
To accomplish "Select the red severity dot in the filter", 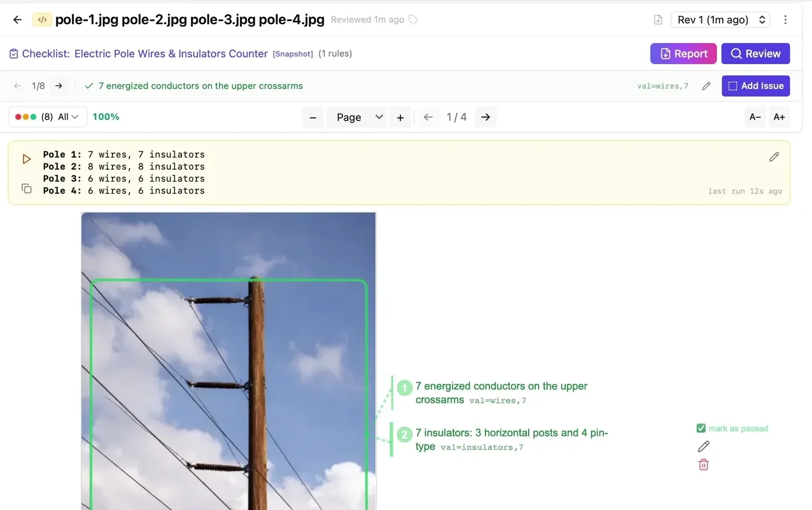I will (18, 117).
